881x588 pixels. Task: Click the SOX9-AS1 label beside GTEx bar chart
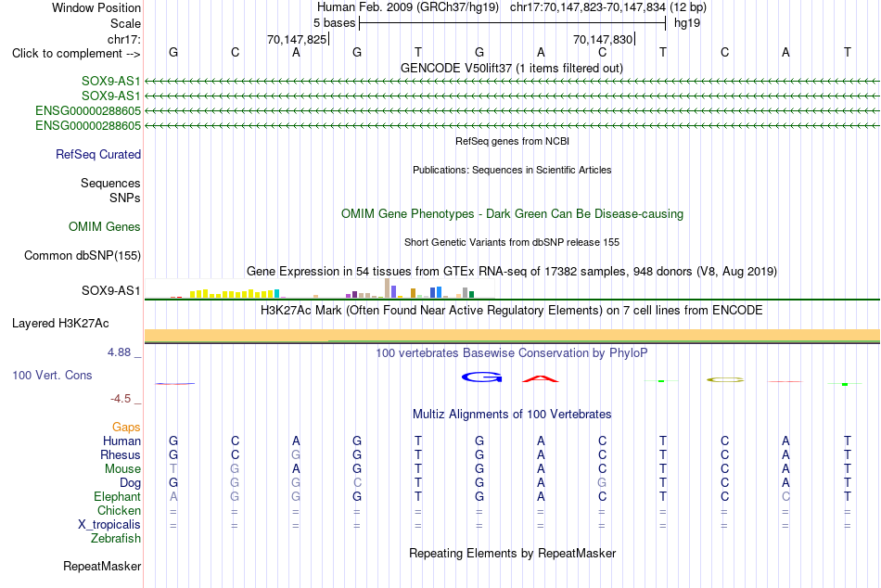110,290
